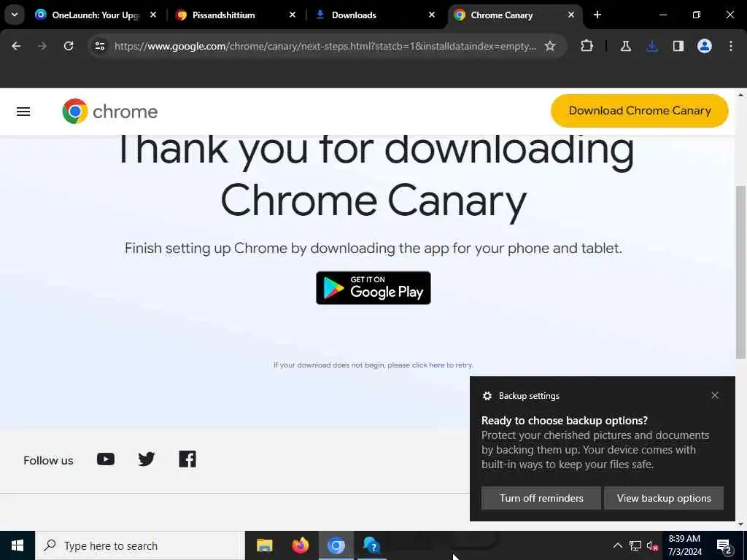Open Chrome's YouTube page
This screenshot has width=747, height=560.
coord(106,459)
